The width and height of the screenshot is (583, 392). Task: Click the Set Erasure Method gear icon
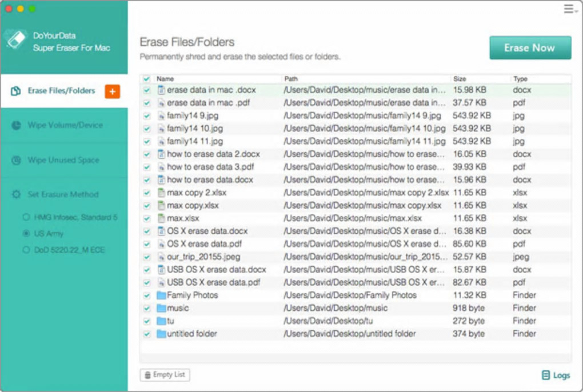16,195
